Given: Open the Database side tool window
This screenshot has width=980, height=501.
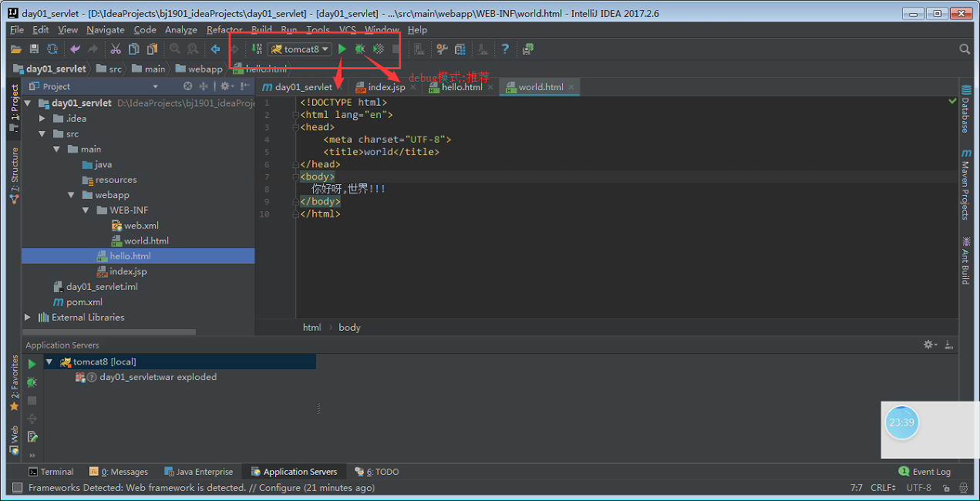Looking at the screenshot, I should pyautogui.click(x=965, y=109).
